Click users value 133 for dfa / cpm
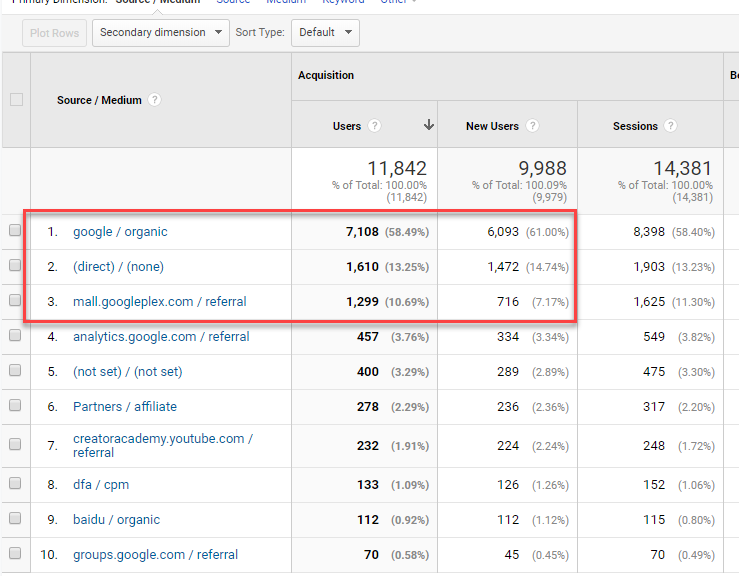Viewport: 739px width, 576px height. click(368, 485)
